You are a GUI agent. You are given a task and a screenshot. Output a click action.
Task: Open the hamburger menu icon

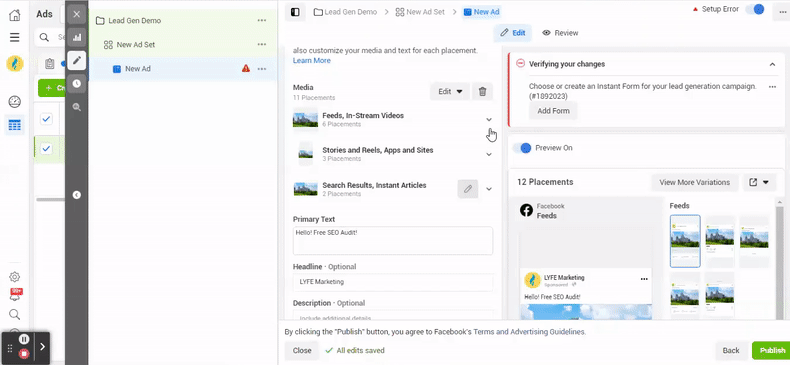(15, 37)
